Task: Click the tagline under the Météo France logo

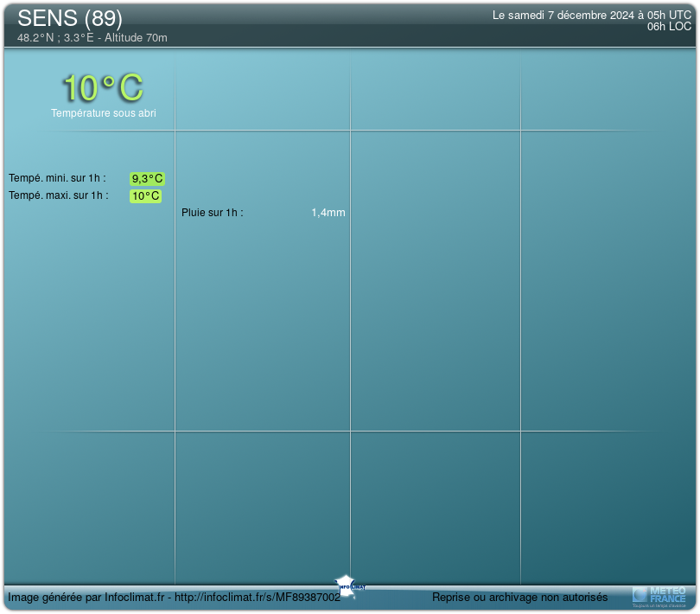Action: coord(659,605)
